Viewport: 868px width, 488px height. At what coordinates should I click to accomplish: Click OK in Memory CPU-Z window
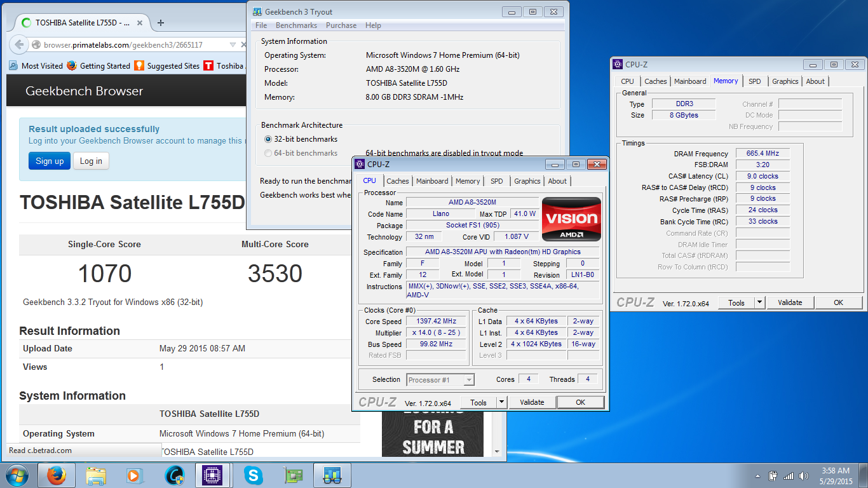point(838,302)
